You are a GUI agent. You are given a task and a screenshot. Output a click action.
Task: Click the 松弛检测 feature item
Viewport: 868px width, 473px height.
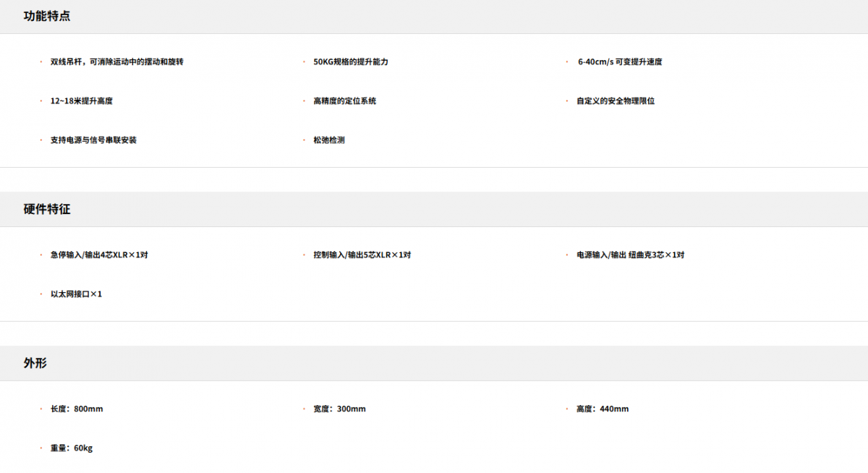pos(329,140)
